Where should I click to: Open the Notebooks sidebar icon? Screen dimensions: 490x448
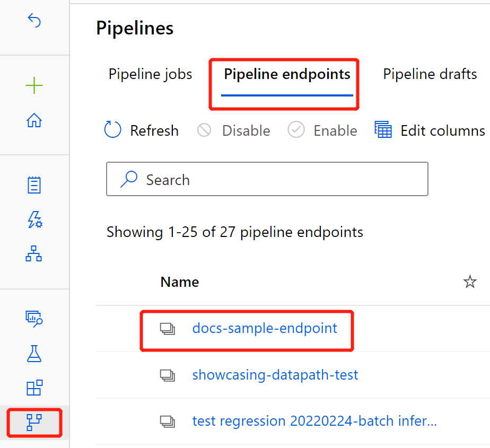34,185
